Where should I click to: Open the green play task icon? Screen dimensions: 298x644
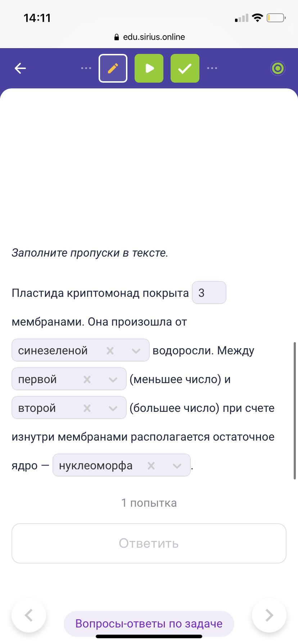tap(149, 68)
